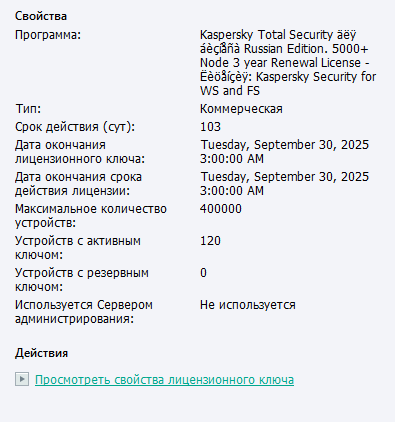Click Дата окончания срока действия лицензии label

(x=78, y=184)
